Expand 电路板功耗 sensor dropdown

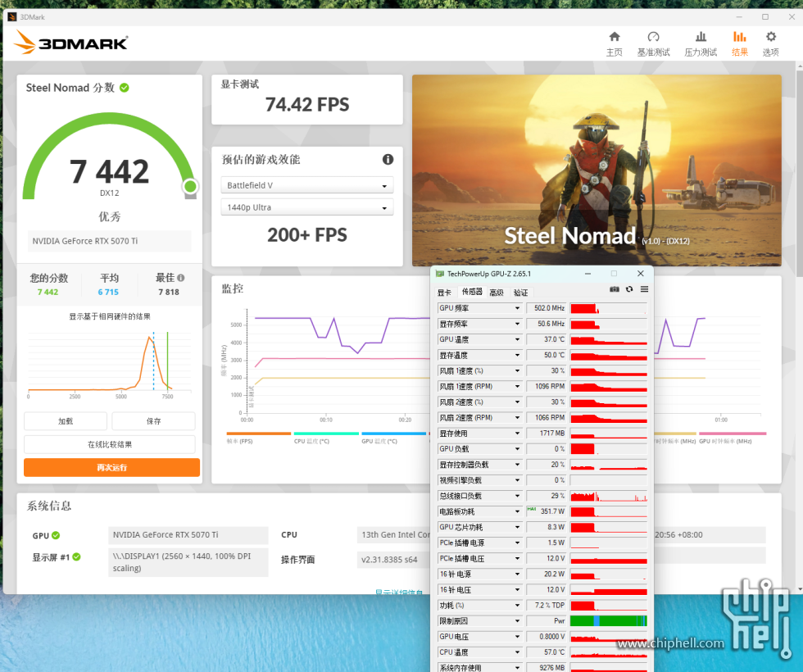pyautogui.click(x=517, y=511)
